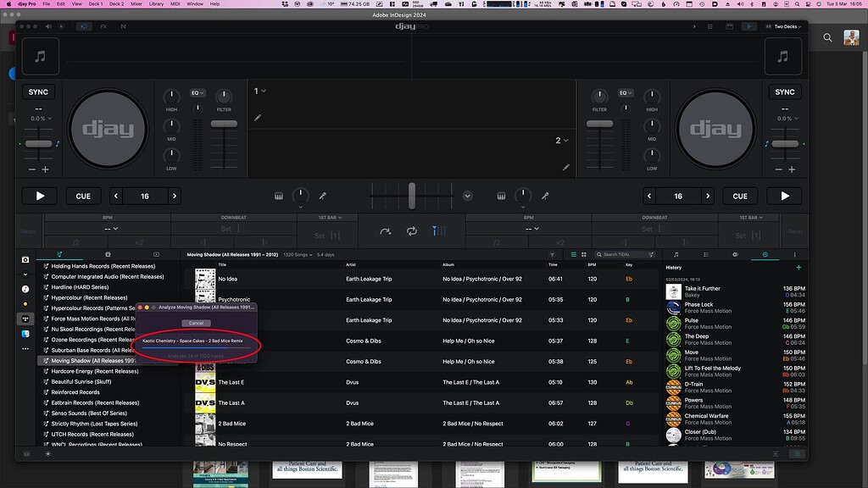Viewport: 868px width, 488px height.
Task: Select the Hardcore Energy playlist in the sidebar
Action: [93, 370]
